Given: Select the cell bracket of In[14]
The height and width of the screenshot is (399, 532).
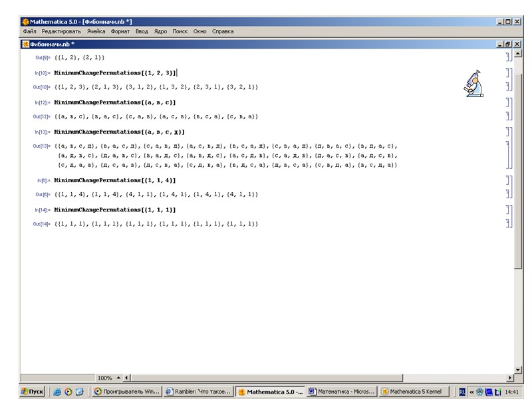Looking at the screenshot, I should pos(508,210).
